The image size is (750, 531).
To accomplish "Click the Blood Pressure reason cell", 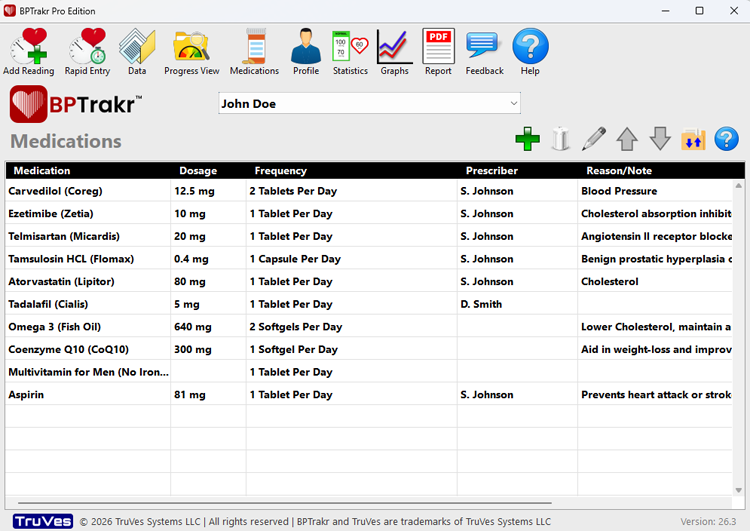I will click(655, 191).
